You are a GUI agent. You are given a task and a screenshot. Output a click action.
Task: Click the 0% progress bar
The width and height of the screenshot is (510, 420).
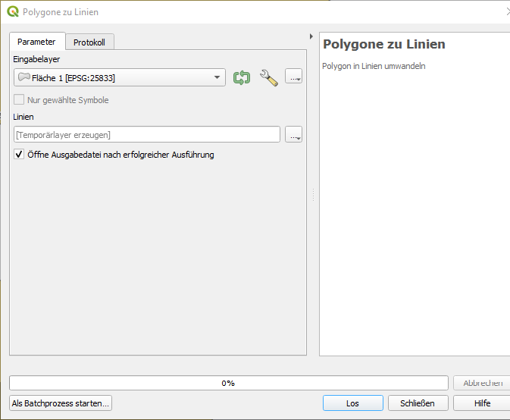click(x=228, y=383)
